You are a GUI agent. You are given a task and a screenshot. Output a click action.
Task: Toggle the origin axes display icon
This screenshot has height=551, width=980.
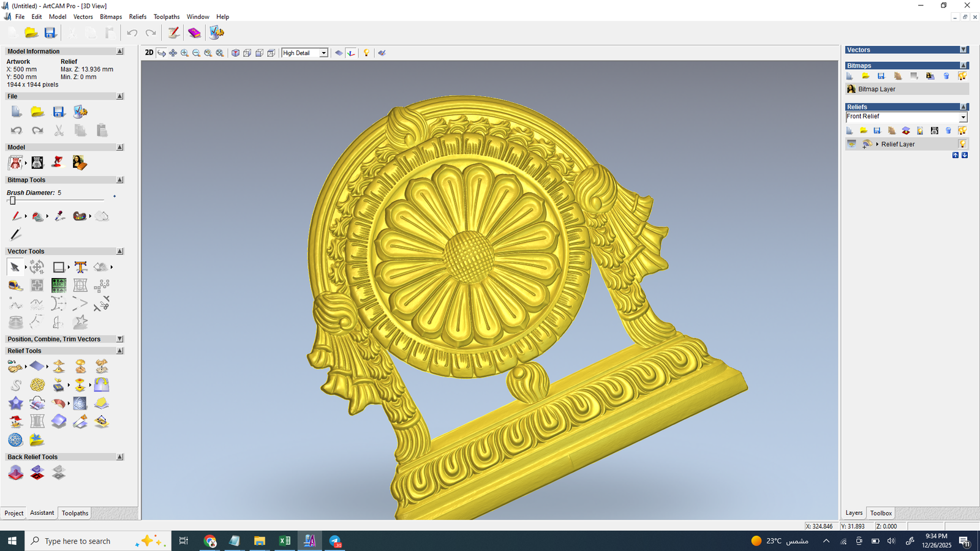point(351,53)
